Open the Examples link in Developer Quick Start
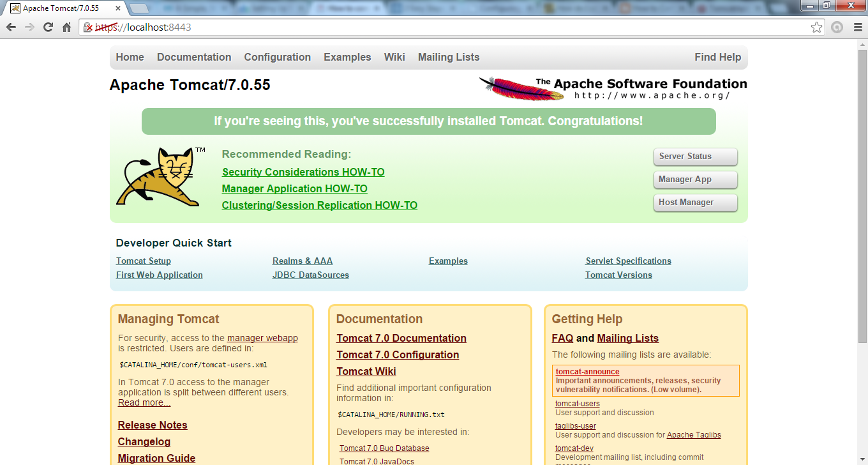Image resolution: width=868 pixels, height=465 pixels. (x=448, y=261)
